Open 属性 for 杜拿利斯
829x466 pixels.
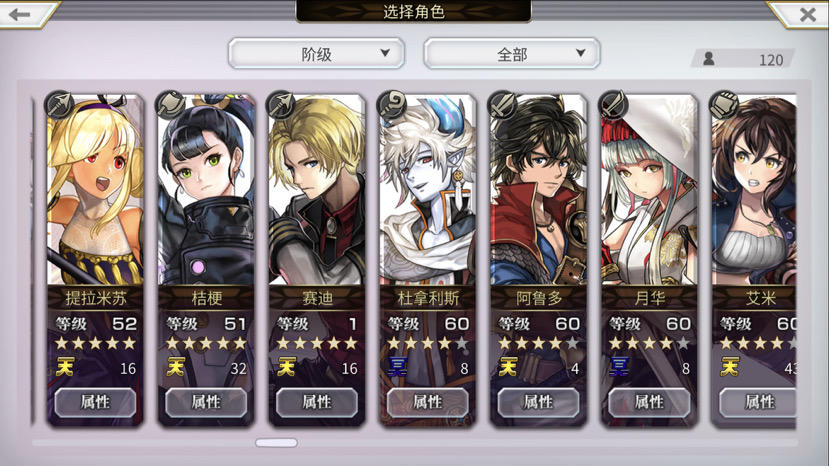427,402
